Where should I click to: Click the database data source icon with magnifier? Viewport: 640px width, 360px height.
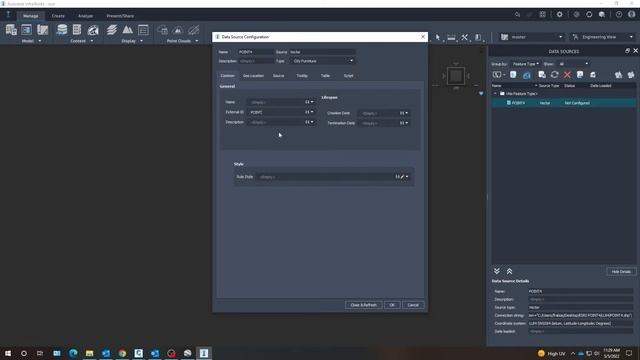click(542, 75)
